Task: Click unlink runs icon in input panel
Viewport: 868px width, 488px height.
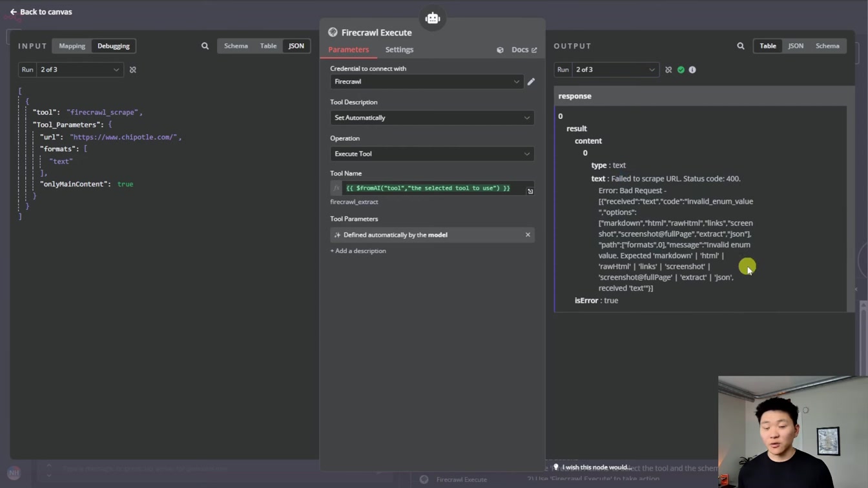Action: (x=133, y=70)
